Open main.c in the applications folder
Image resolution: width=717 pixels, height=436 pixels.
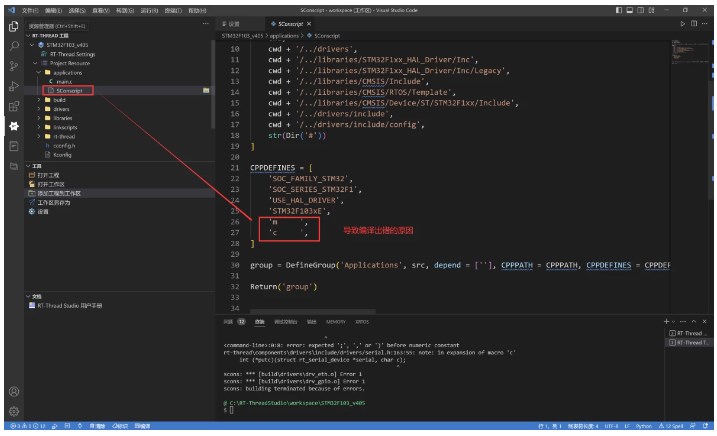[64, 81]
